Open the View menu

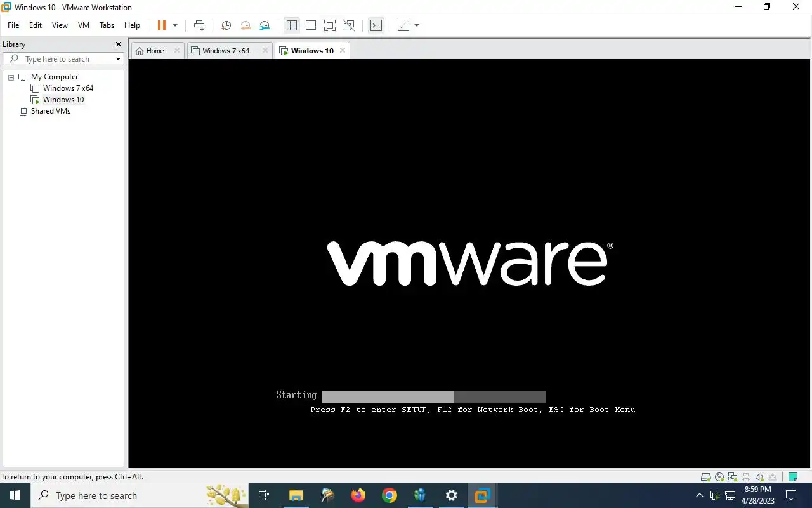pos(60,25)
